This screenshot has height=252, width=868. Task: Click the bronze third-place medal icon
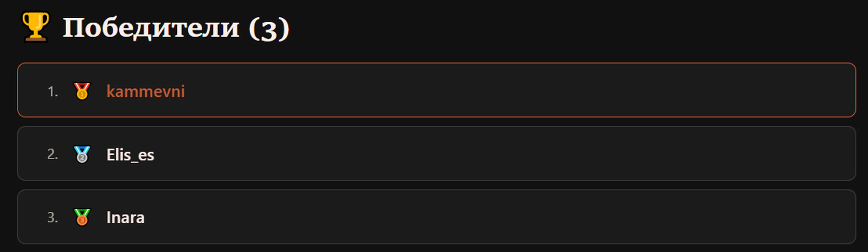[x=82, y=217]
